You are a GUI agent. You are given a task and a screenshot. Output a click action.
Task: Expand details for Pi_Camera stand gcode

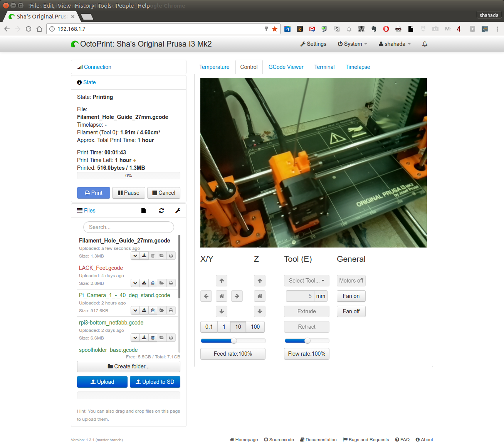point(135,310)
